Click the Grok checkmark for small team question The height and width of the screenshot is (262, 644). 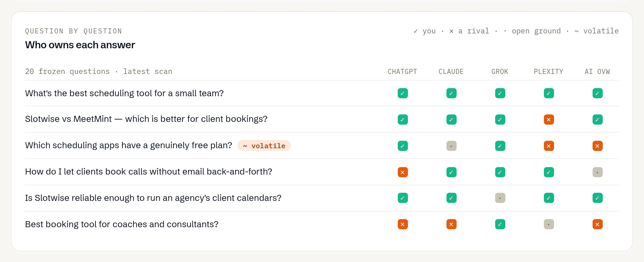[x=500, y=93]
